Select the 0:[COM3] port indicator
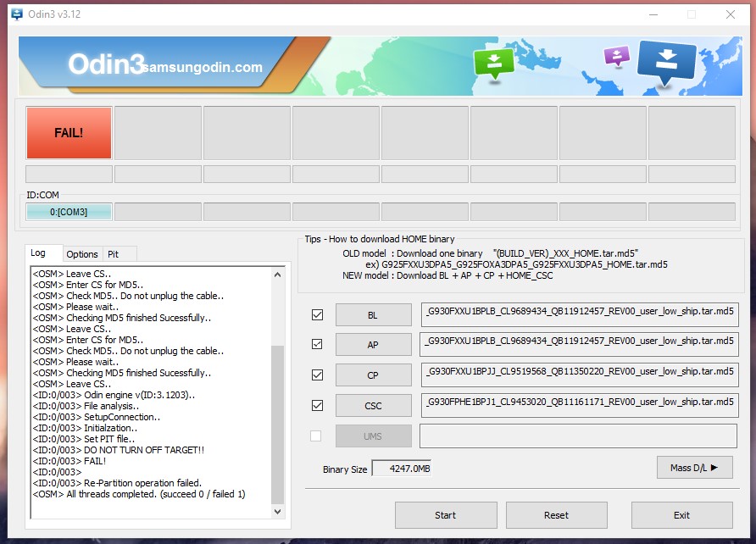 [x=69, y=212]
